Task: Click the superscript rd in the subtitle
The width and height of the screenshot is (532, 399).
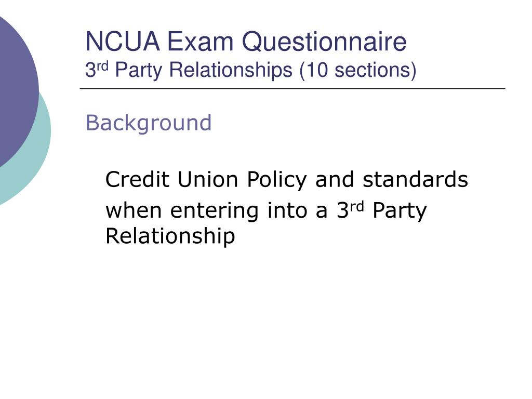Action: coord(102,65)
